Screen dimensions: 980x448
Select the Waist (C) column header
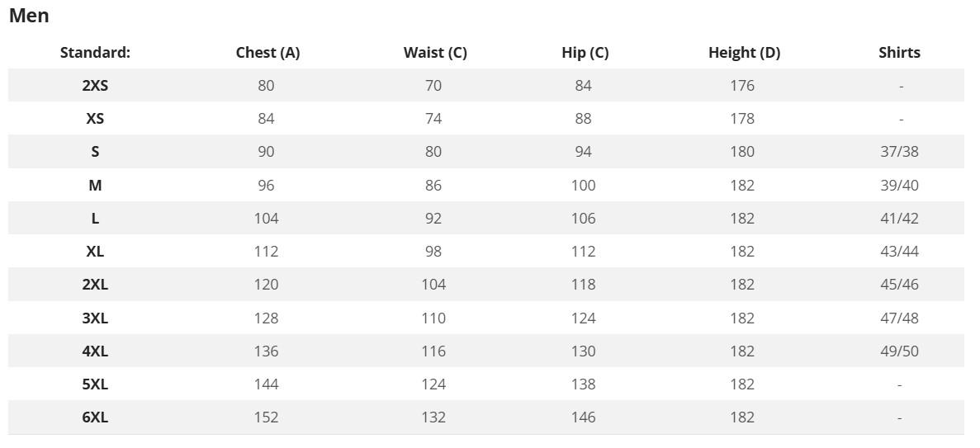pos(435,53)
